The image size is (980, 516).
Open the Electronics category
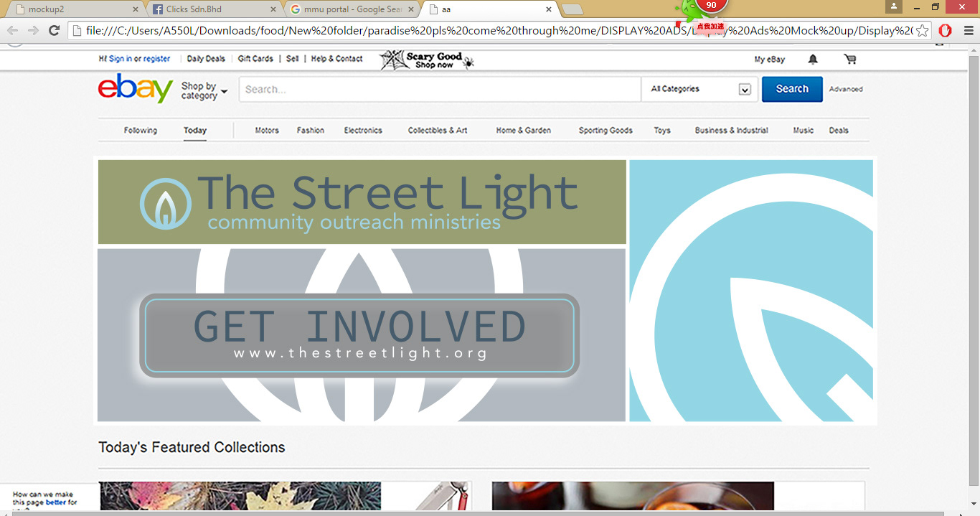(363, 130)
